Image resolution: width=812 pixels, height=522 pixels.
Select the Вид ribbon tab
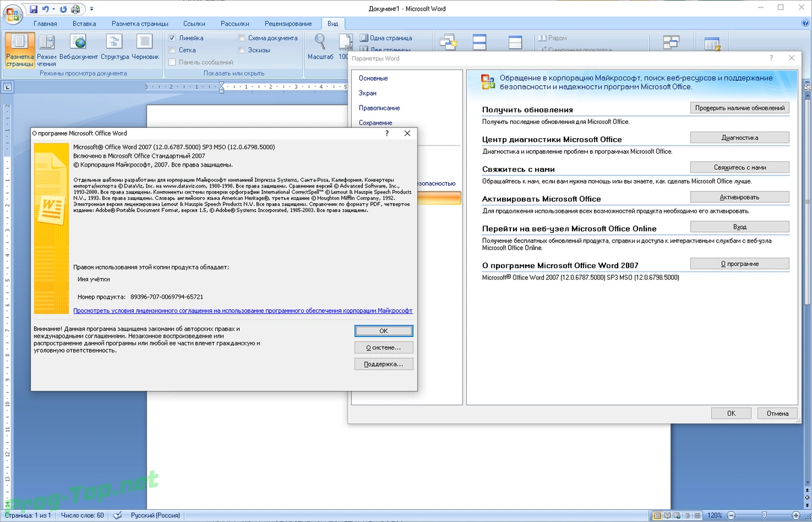click(332, 24)
